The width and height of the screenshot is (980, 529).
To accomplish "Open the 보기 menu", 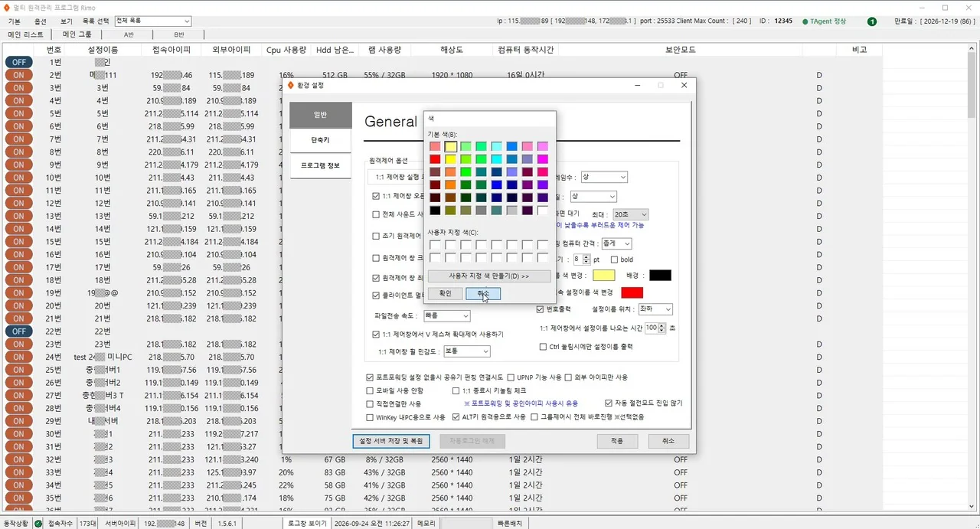I will [x=67, y=21].
